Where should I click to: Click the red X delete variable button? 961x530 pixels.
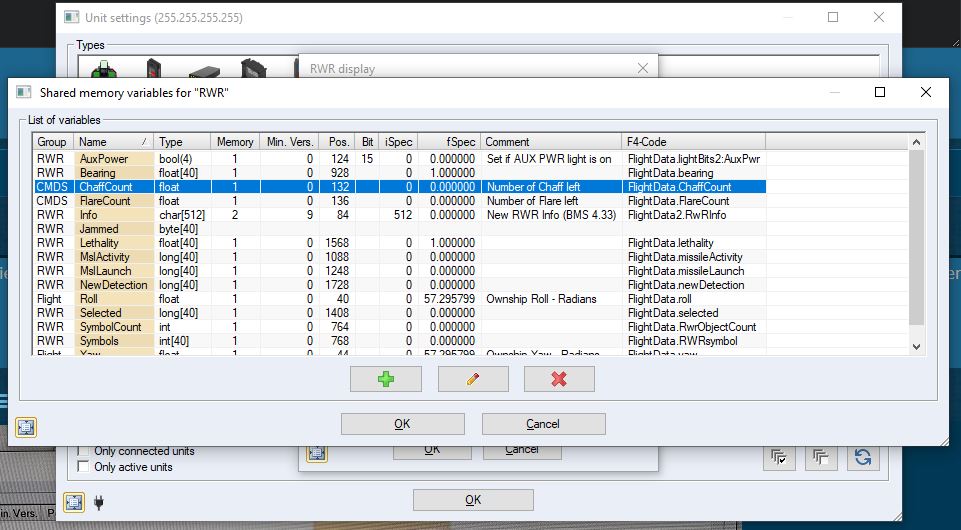point(559,379)
